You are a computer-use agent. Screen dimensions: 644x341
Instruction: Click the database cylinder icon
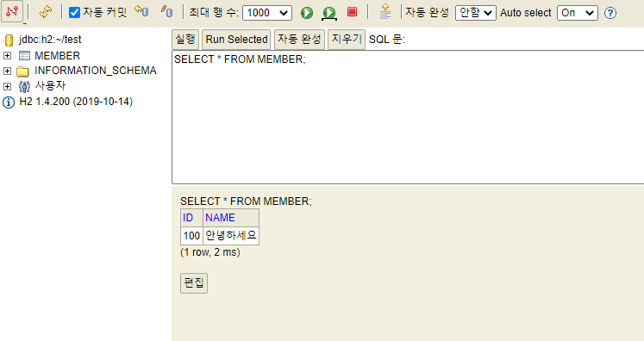(9, 40)
